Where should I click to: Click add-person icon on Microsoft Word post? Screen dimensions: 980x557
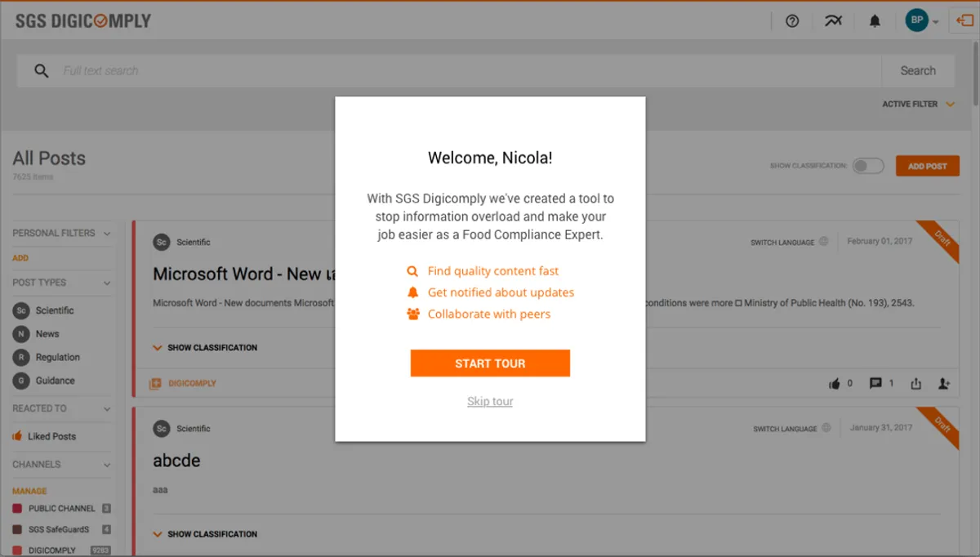[944, 383]
